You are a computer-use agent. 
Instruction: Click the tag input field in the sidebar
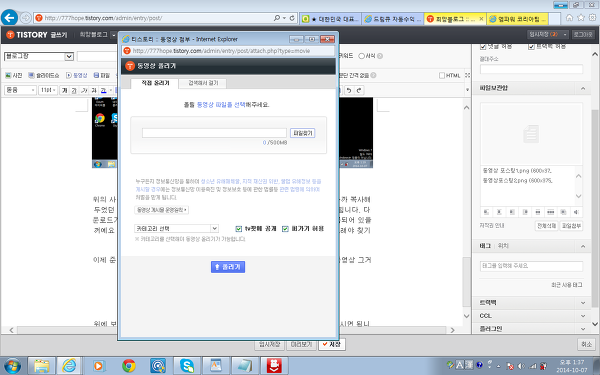(532, 266)
